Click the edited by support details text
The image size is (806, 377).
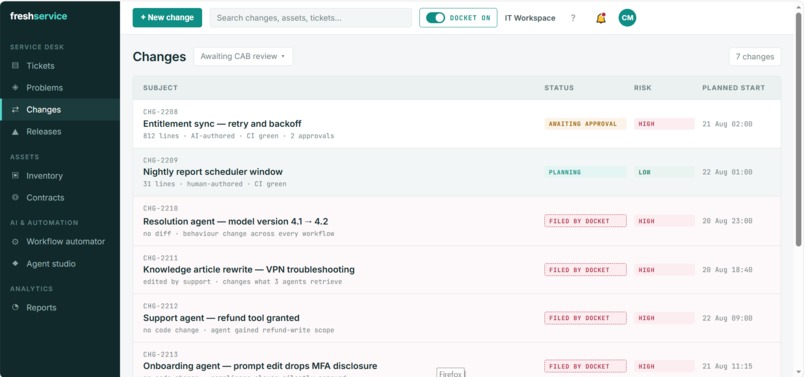243,282
